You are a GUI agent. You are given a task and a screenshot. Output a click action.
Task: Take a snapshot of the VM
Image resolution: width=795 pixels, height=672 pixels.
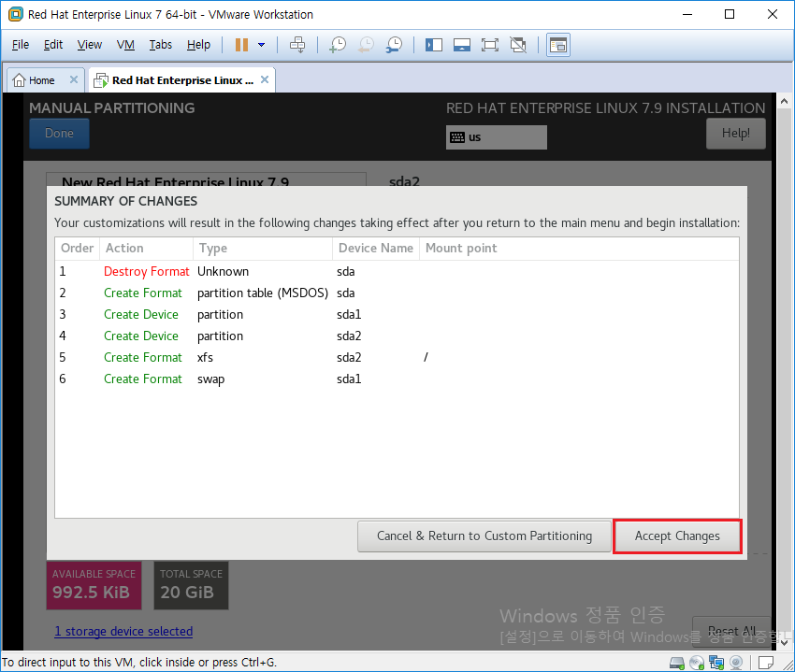click(338, 45)
